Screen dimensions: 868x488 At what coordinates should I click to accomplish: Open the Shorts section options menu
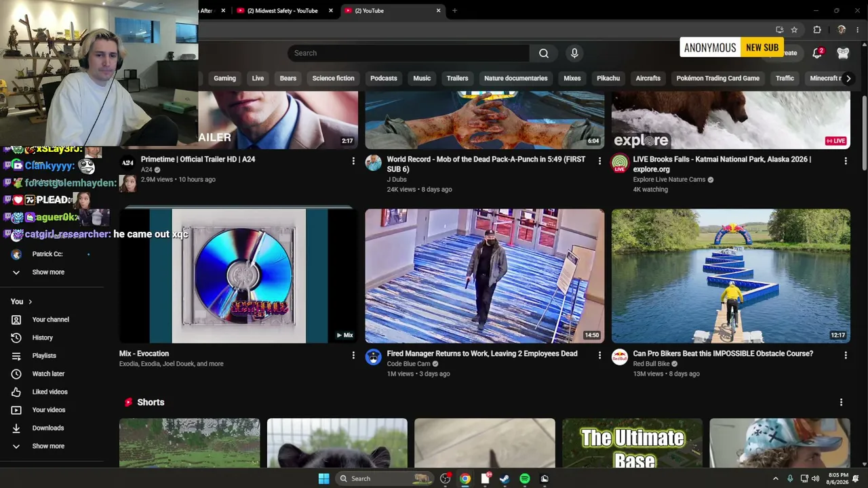[x=842, y=403]
